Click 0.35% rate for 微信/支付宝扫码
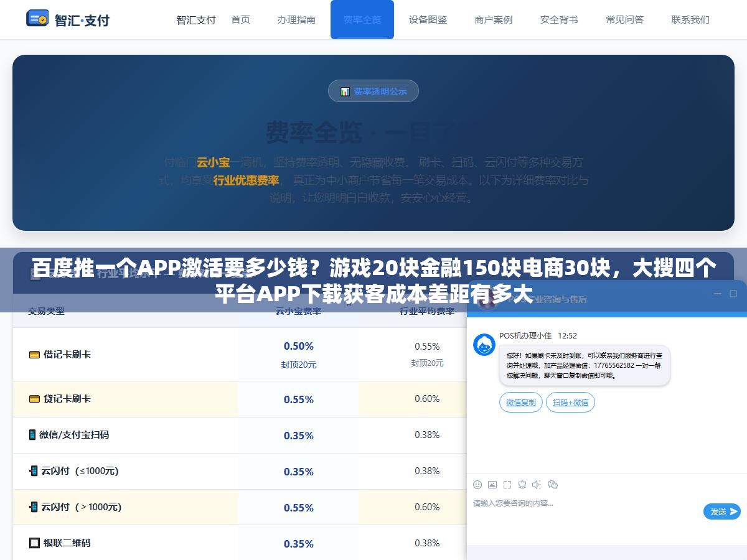Screen dimensions: 747x560 tap(299, 436)
